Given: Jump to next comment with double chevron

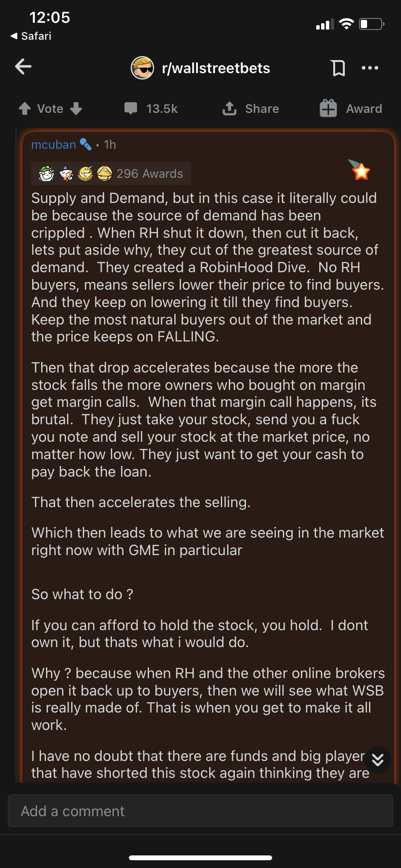Looking at the screenshot, I should [x=378, y=759].
